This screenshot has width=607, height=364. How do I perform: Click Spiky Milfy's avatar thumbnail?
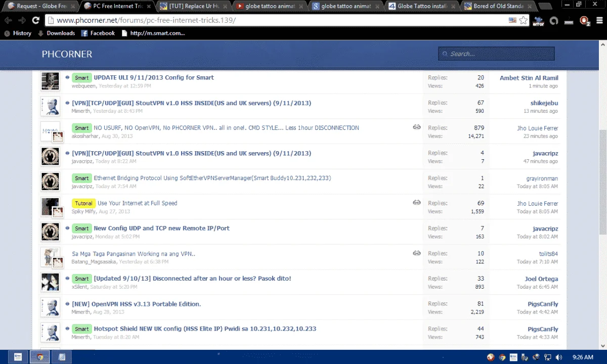click(x=50, y=207)
